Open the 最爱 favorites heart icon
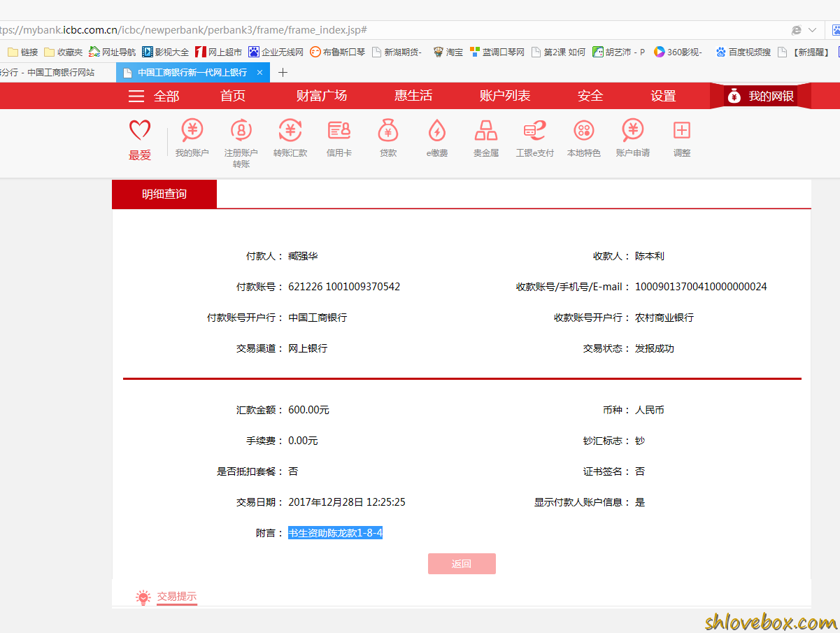840x633 pixels. click(140, 140)
